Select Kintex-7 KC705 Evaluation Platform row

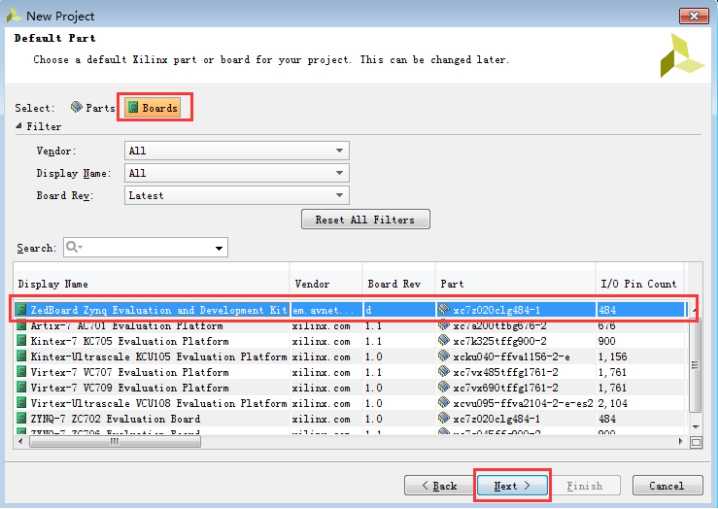350,341
